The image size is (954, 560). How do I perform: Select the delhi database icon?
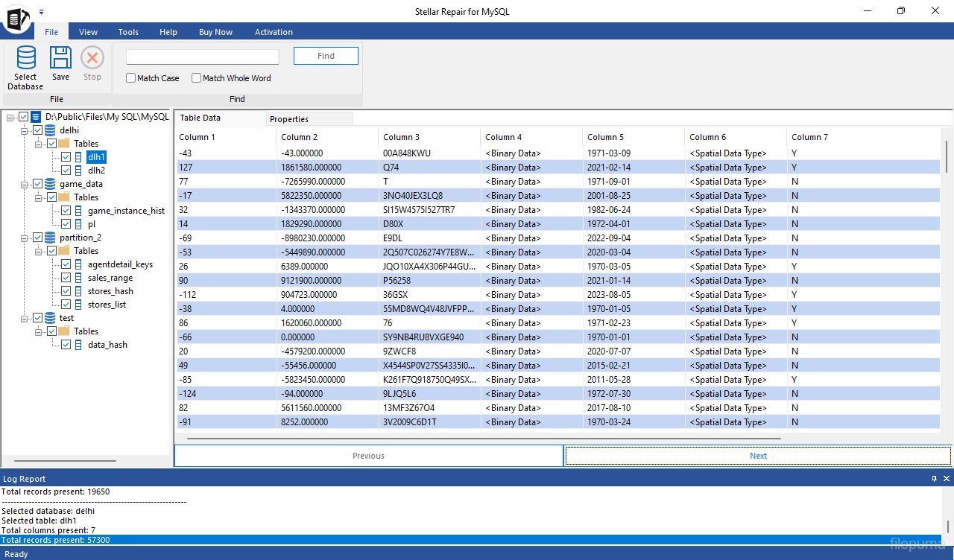[x=50, y=130]
